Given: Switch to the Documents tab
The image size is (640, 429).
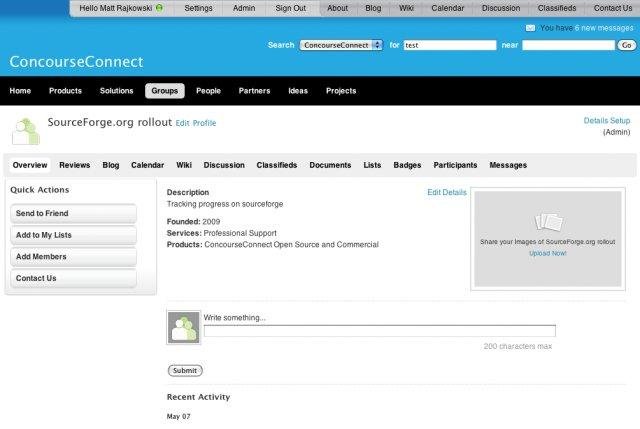Looking at the screenshot, I should pyautogui.click(x=330, y=165).
